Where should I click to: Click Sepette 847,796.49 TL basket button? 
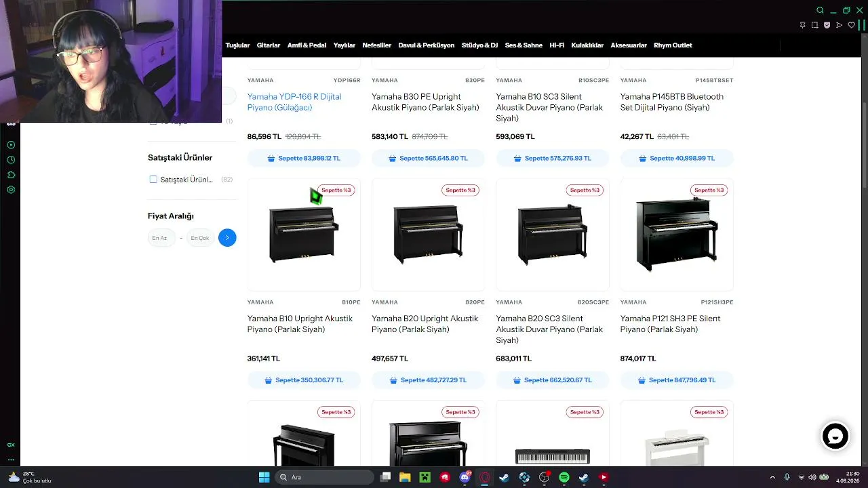click(x=677, y=380)
